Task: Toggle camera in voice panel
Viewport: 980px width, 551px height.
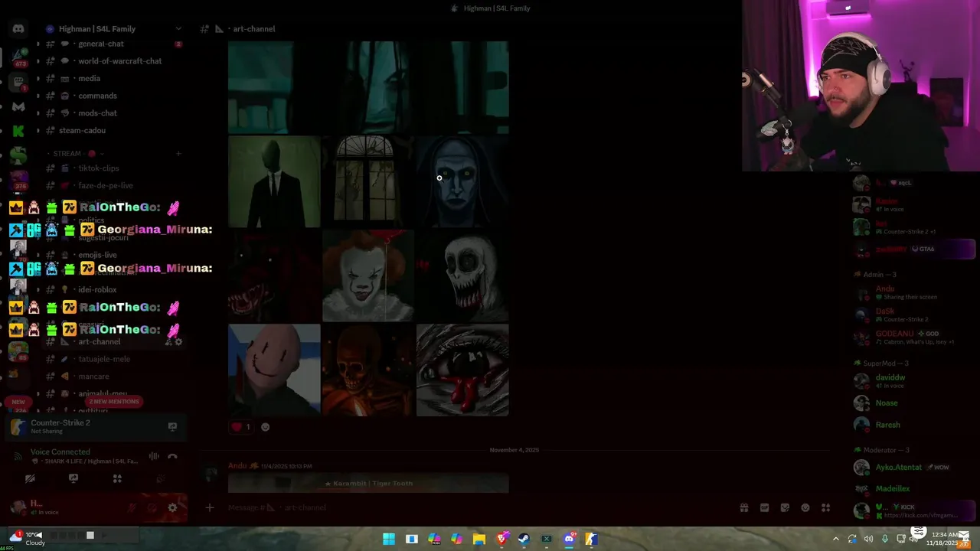Action: [30, 478]
